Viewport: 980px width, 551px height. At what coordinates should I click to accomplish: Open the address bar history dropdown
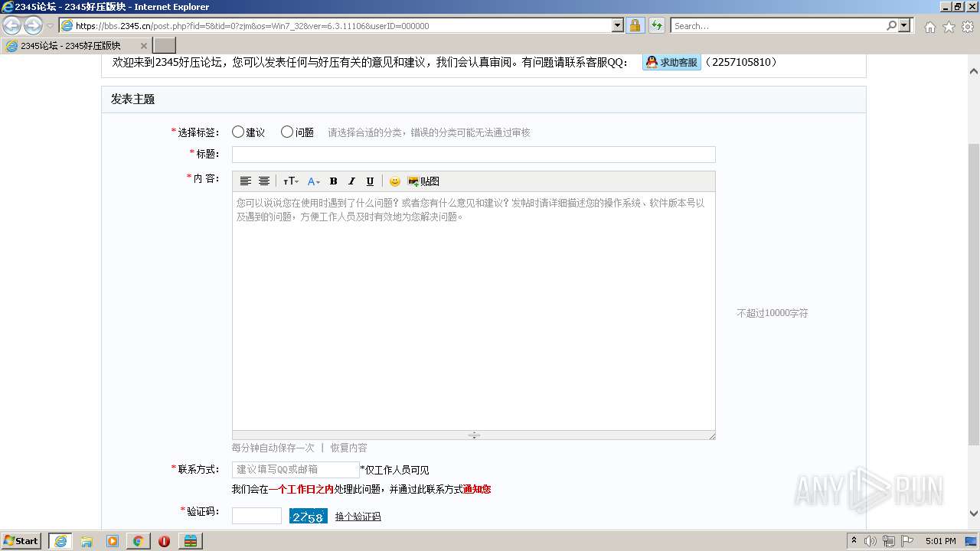point(618,25)
